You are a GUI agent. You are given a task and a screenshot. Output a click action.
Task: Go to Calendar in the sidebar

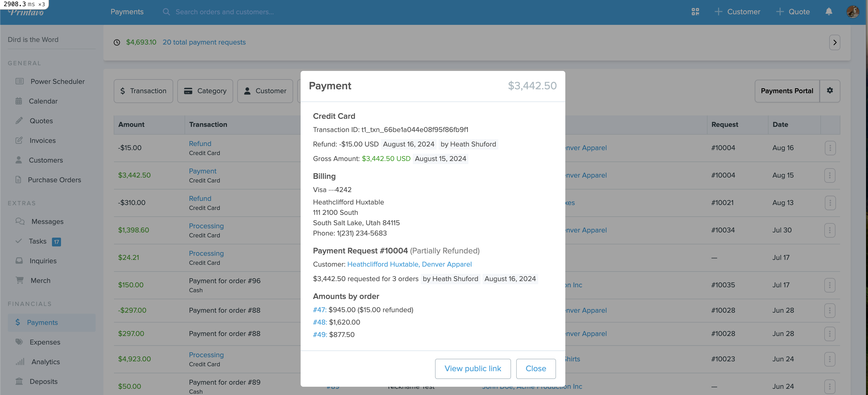point(36,101)
